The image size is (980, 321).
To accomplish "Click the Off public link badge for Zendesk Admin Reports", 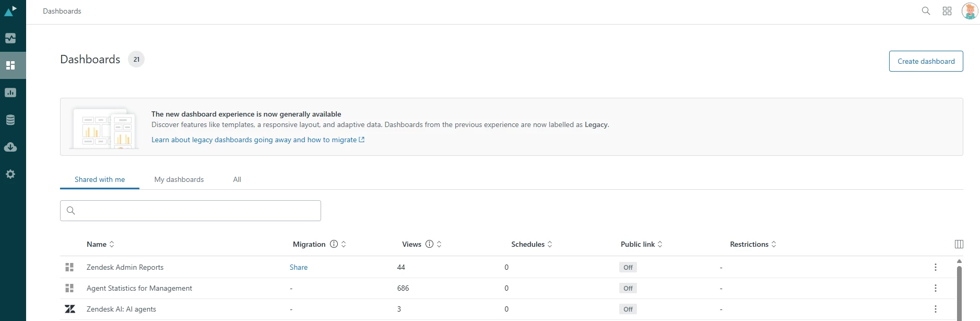I will [628, 267].
